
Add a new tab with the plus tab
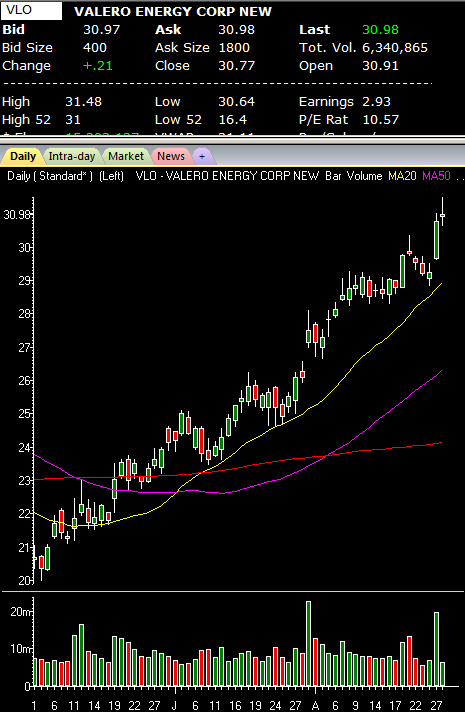(x=202, y=156)
